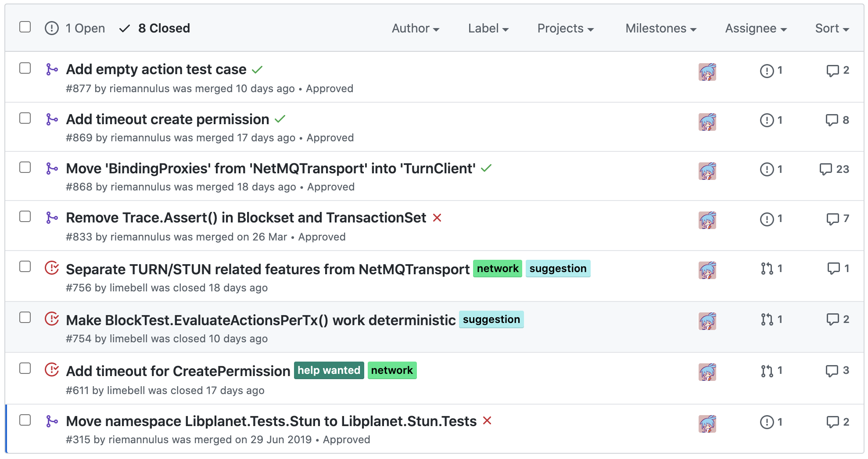The height and width of the screenshot is (459, 868).
Task: Click assignee avatar on #877 row
Action: 707,72
